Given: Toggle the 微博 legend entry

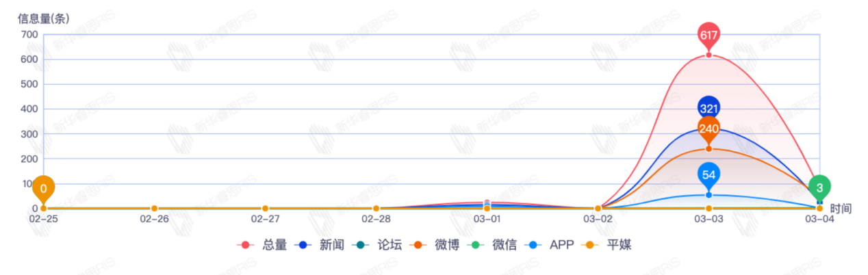Looking at the screenshot, I should (x=435, y=244).
